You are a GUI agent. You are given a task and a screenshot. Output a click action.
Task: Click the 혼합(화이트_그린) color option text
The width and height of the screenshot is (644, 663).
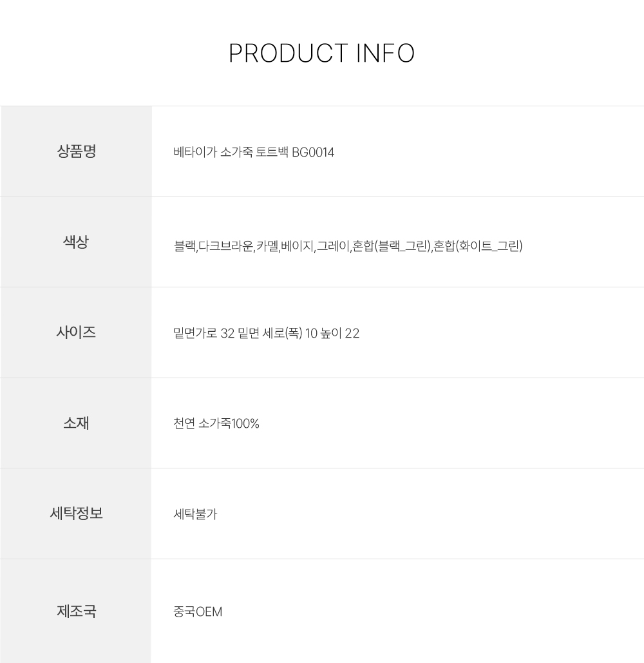point(478,246)
